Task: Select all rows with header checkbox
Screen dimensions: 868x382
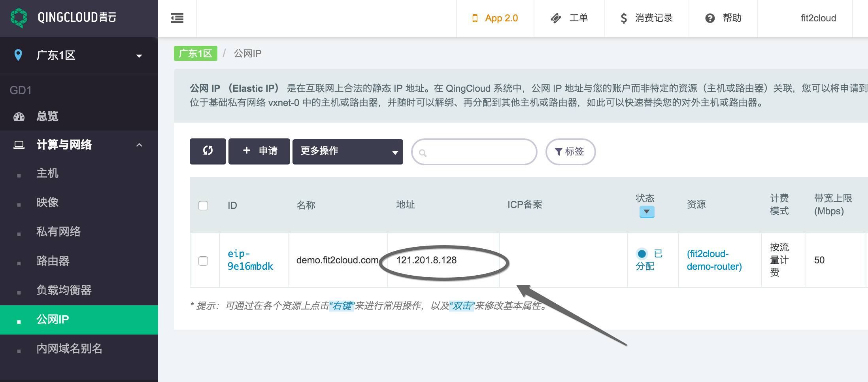Action: coord(203,206)
